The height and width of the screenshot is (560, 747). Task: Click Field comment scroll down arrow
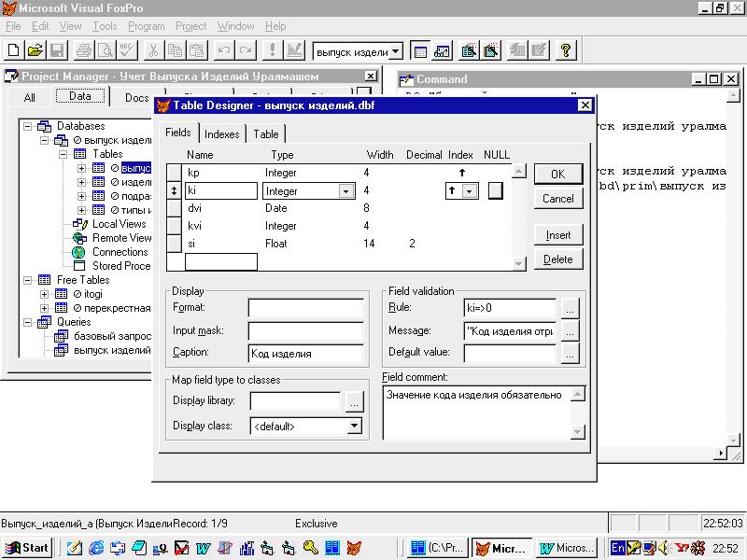click(577, 432)
